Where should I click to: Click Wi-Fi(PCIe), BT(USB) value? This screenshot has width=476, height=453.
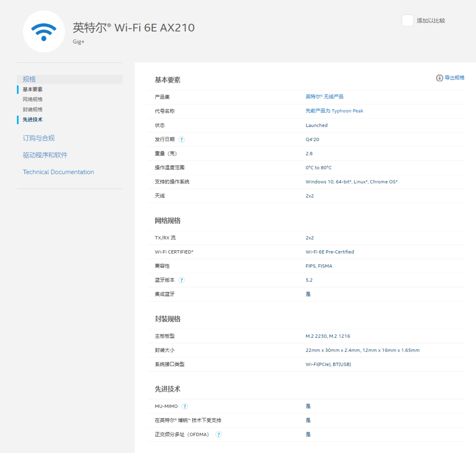point(328,364)
